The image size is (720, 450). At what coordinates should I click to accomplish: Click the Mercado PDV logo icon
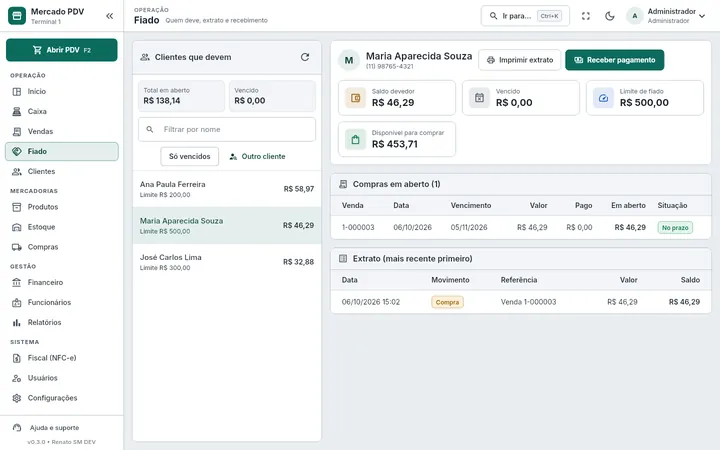[17, 16]
